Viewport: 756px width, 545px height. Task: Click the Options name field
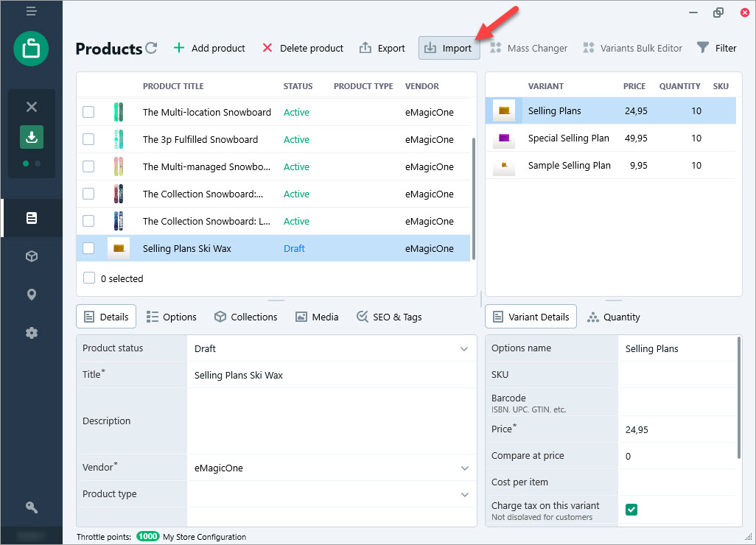pos(677,348)
